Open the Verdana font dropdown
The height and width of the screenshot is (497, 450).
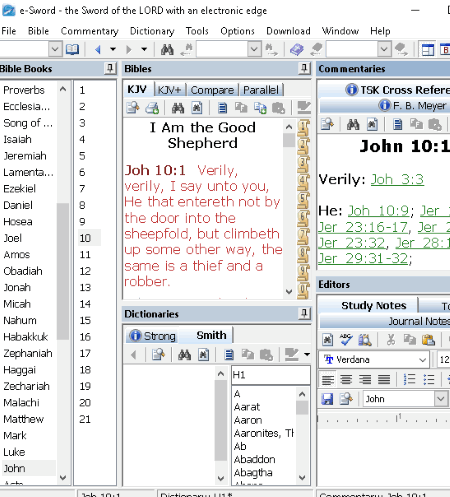point(422,360)
